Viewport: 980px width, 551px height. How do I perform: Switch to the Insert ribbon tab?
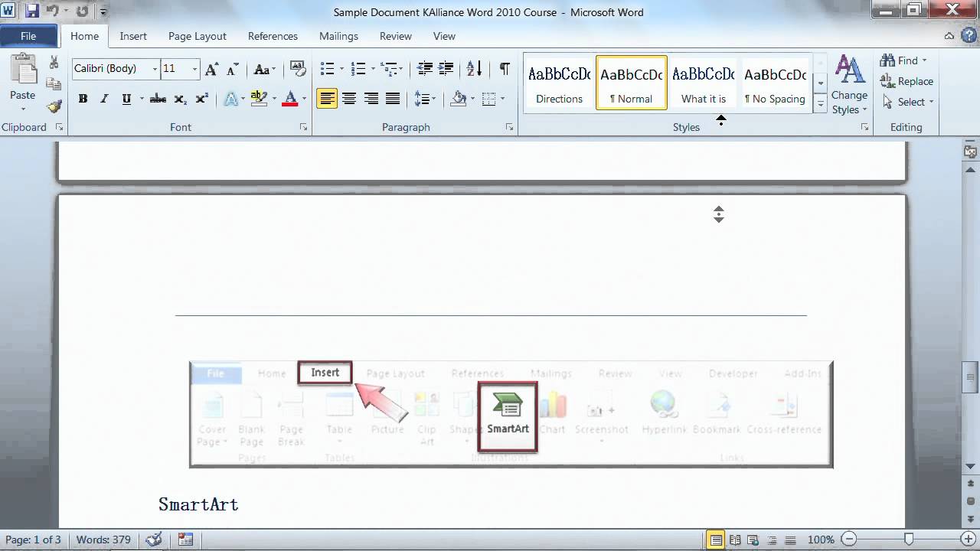(x=133, y=36)
